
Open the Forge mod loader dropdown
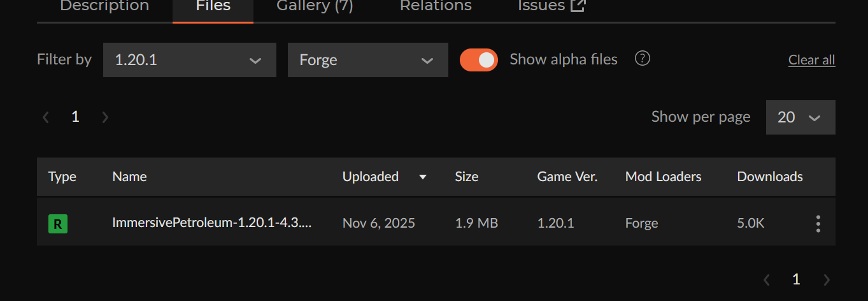[x=367, y=60]
